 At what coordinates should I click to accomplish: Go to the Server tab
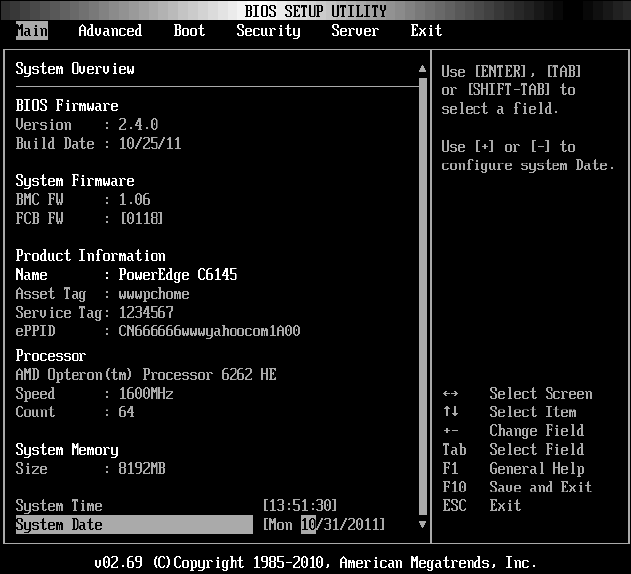coord(355,31)
